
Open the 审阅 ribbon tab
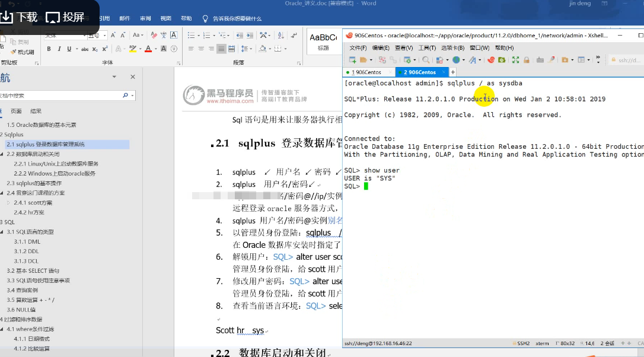tap(145, 18)
